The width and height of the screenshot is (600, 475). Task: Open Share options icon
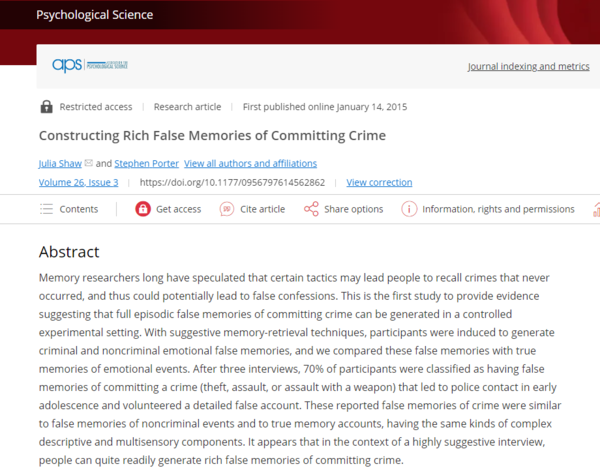click(311, 209)
